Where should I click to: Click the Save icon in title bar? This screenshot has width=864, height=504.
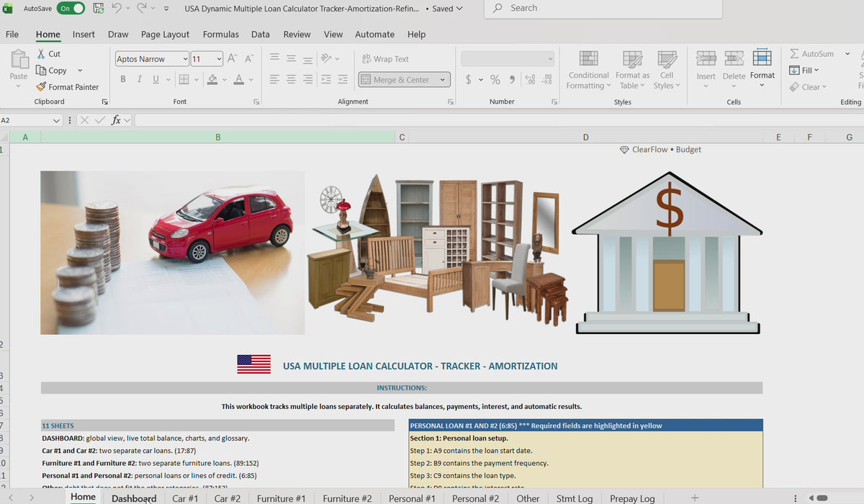[98, 9]
